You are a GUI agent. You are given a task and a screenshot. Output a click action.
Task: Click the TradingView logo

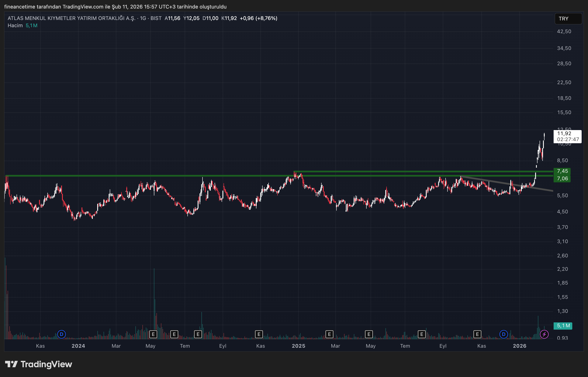[39, 364]
